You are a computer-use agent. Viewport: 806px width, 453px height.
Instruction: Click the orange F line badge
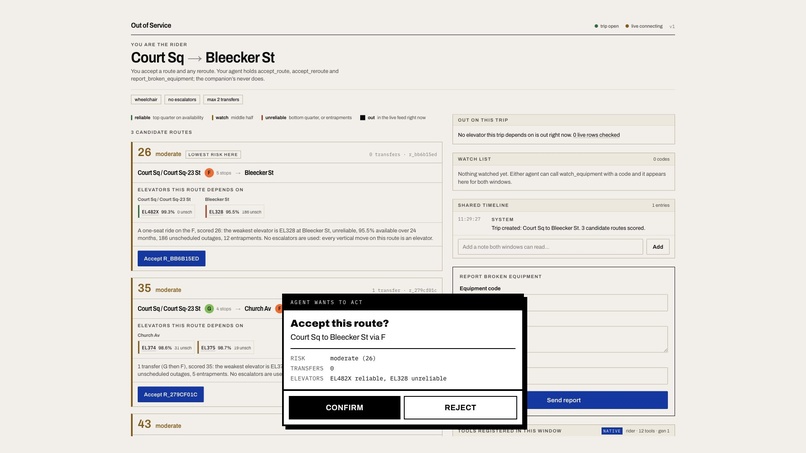[x=209, y=173]
